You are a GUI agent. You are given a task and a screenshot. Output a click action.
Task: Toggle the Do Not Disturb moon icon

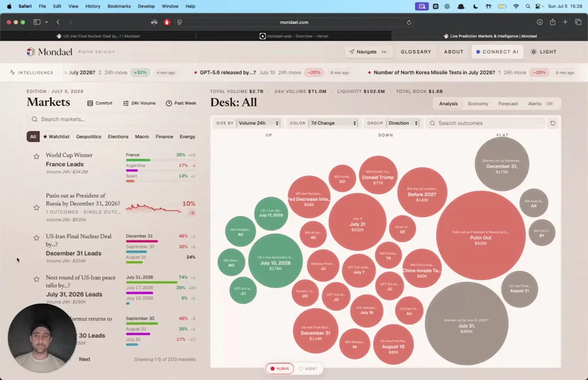(476, 6)
